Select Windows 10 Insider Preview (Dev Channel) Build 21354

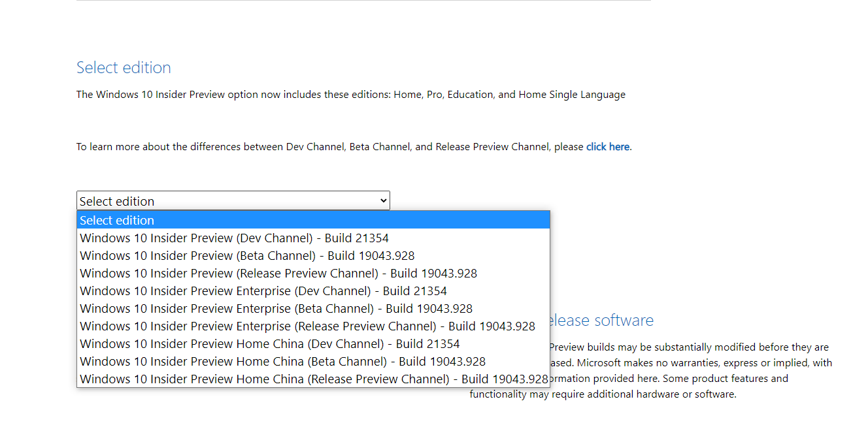point(233,238)
